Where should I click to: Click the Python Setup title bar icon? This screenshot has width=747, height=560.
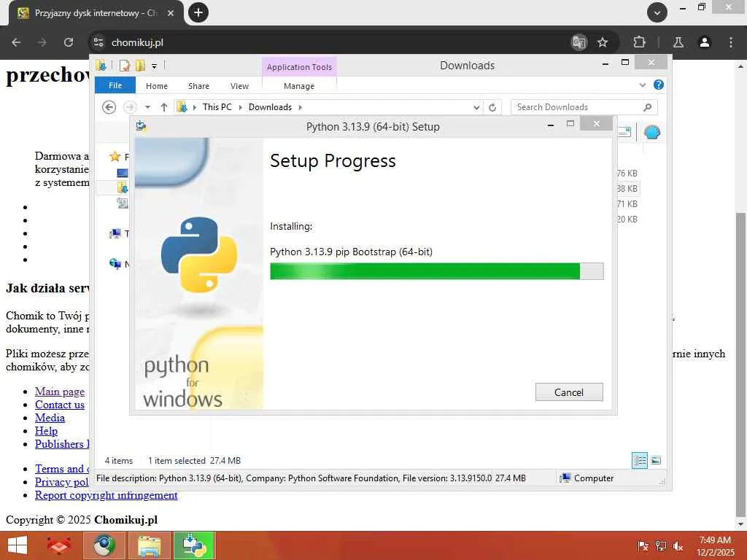point(142,127)
